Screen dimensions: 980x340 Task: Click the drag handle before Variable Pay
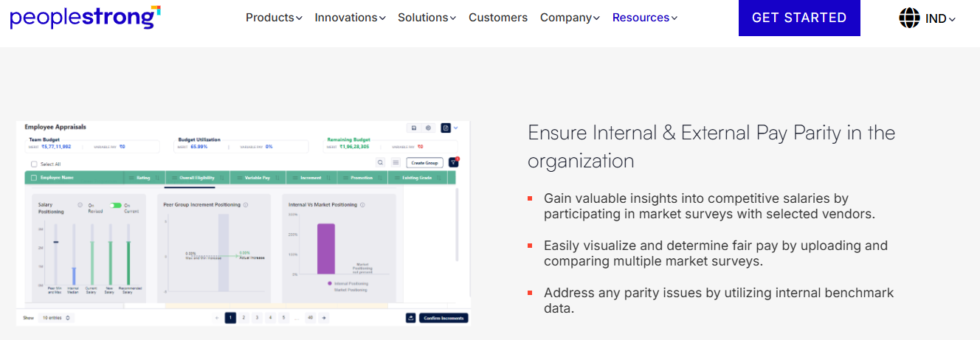tap(239, 178)
